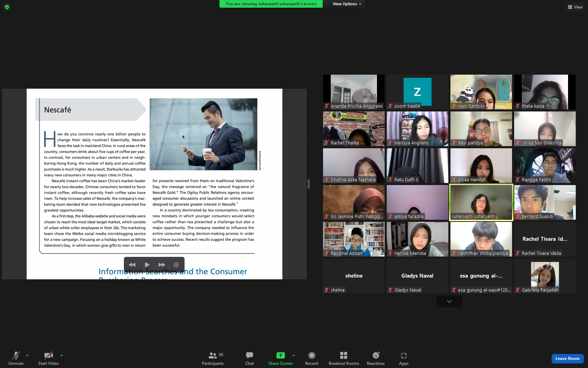Select Ishika Nur Shabrina's video tile
Viewport: 588px width, 368px height.
(x=545, y=129)
